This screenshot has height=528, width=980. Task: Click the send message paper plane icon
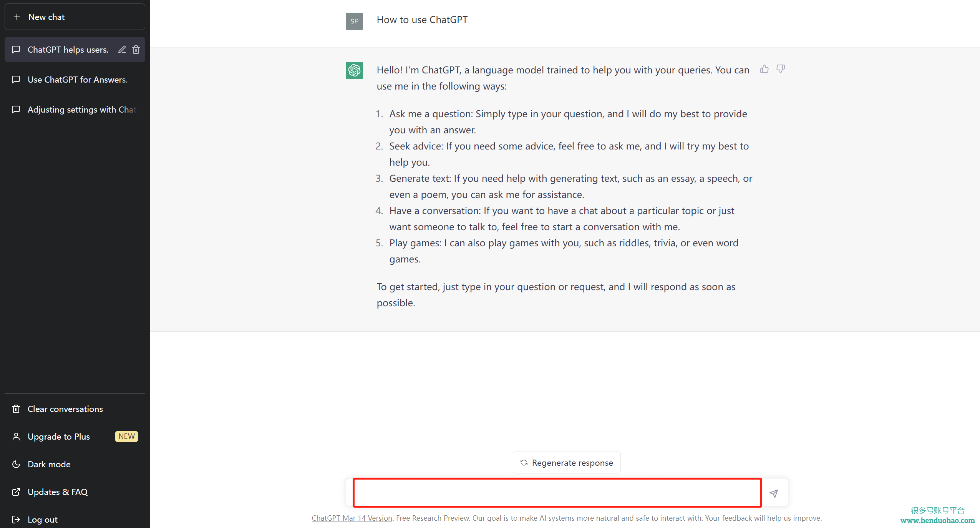click(774, 493)
